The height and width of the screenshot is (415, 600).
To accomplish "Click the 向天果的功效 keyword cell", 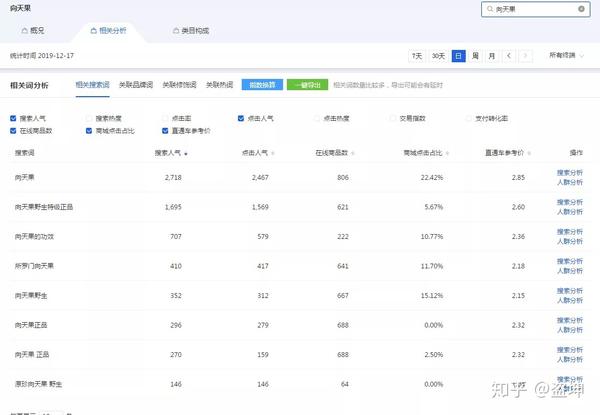I will coord(34,236).
